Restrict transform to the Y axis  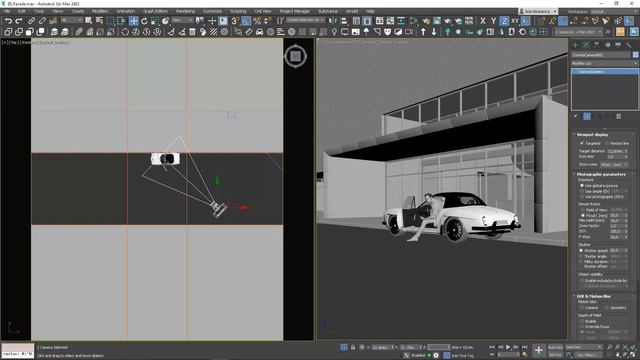coord(493,20)
